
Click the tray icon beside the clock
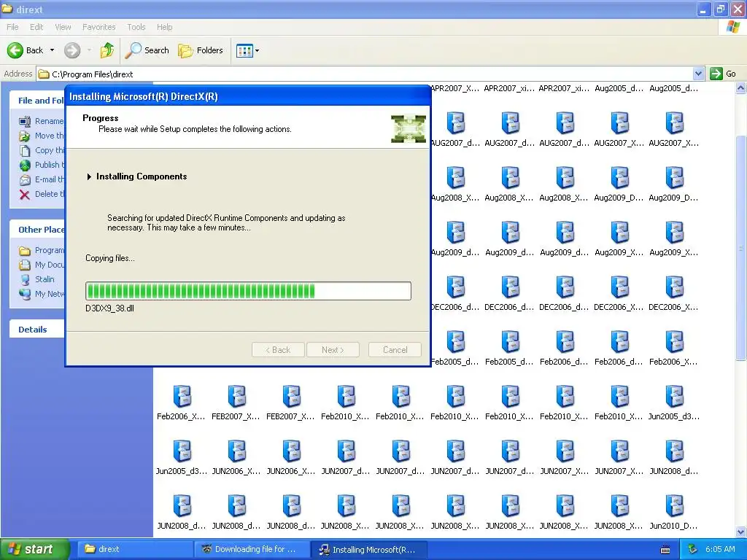pyautogui.click(x=693, y=549)
